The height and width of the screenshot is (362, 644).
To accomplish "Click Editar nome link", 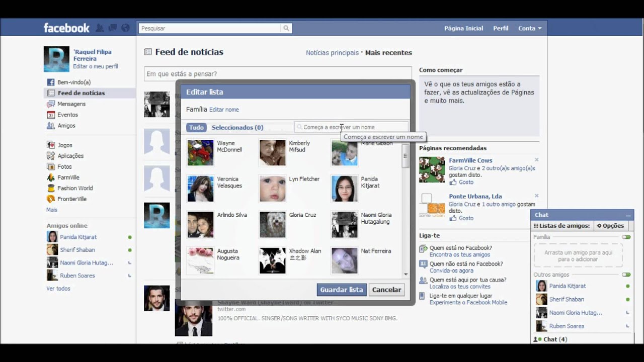I will coord(224,110).
